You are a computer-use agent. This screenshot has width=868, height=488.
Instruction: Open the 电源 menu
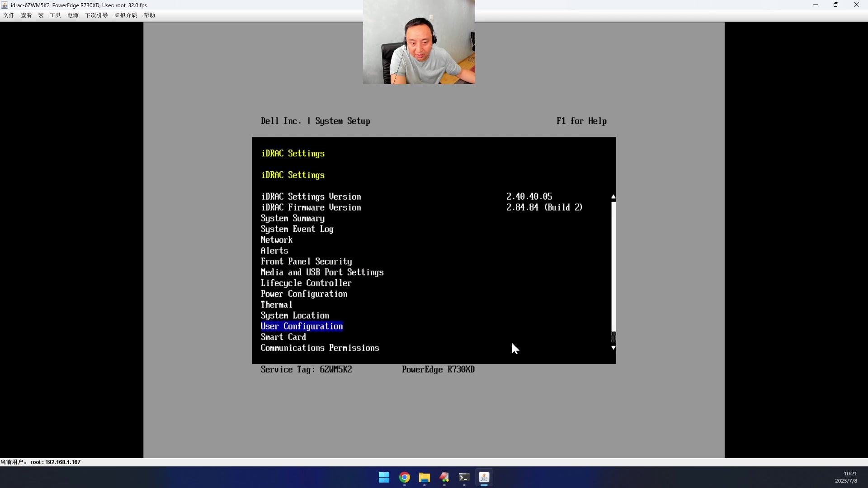click(73, 15)
